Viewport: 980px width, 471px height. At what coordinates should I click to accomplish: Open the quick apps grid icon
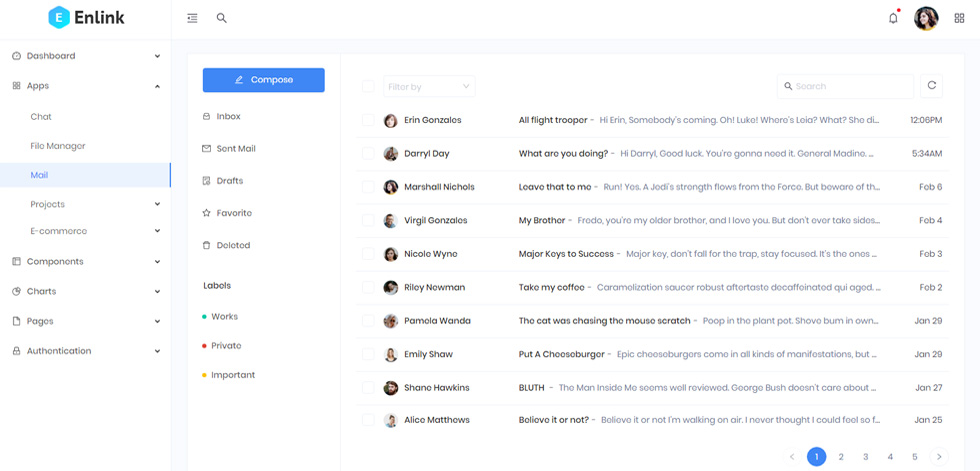[x=959, y=18]
